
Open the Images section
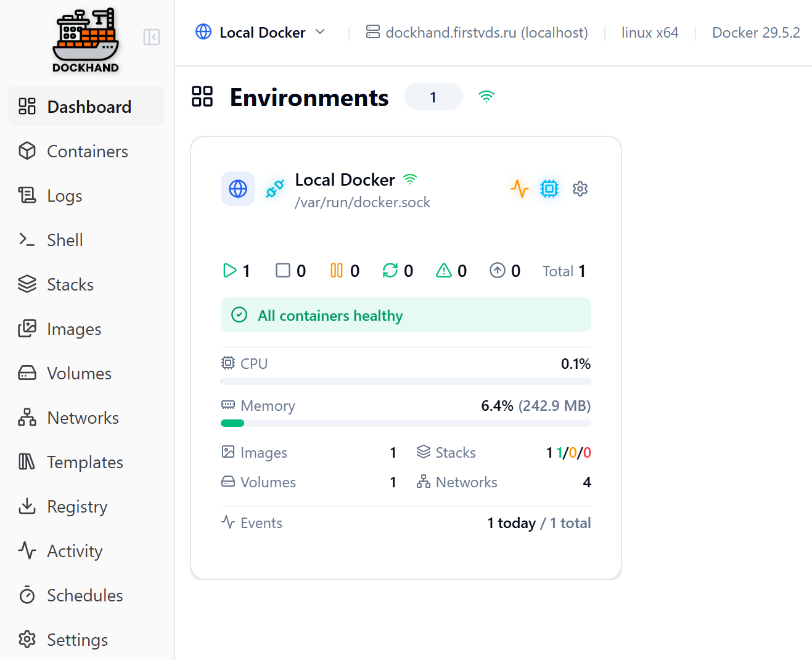tap(86, 329)
